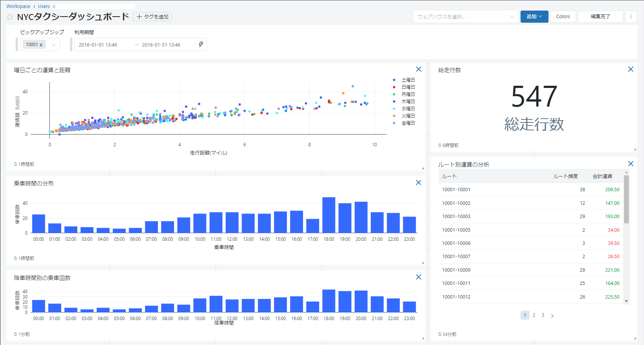The height and width of the screenshot is (345, 644).
Task: Remove the 10001 zip code tag
Action: [41, 45]
